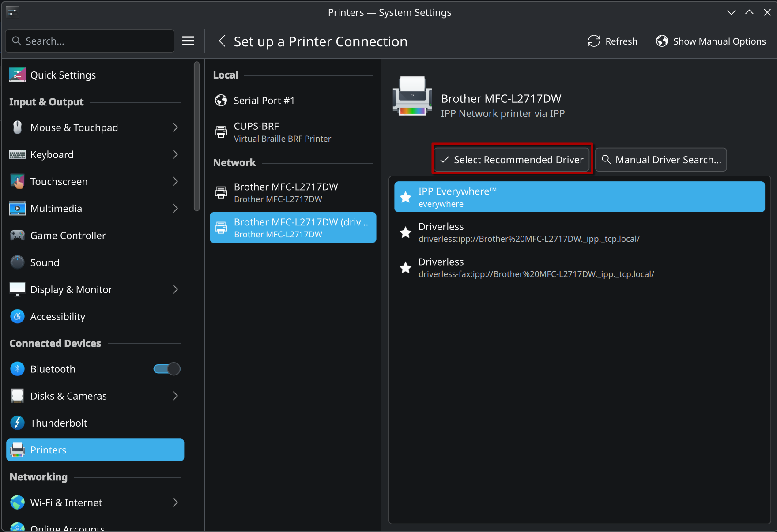Click the sidebar vertical scrollbar

(197, 137)
